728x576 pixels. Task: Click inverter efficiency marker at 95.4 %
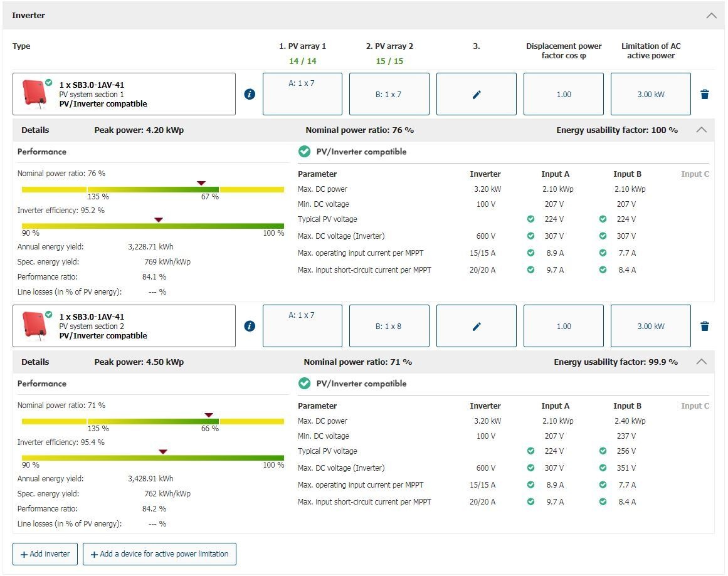coord(163,451)
